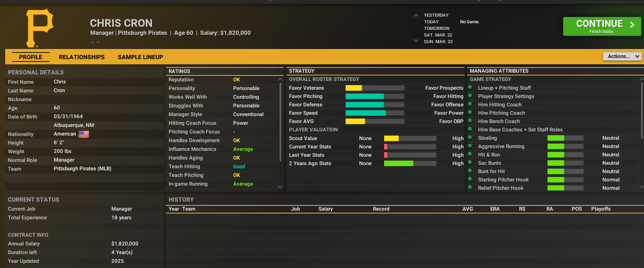Adjust the Stealing tendency bar
This screenshot has width=644, height=268.
click(x=566, y=138)
